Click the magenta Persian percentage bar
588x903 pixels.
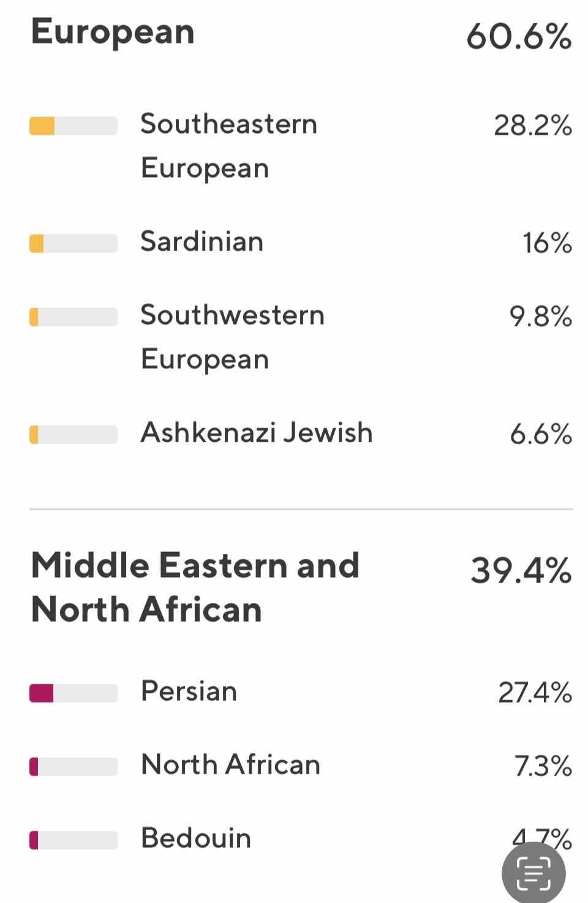73,693
